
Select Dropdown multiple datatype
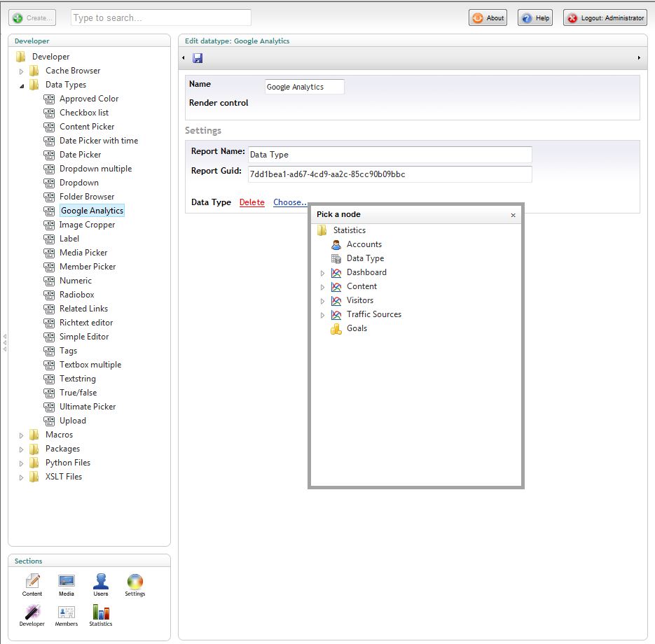[96, 169]
